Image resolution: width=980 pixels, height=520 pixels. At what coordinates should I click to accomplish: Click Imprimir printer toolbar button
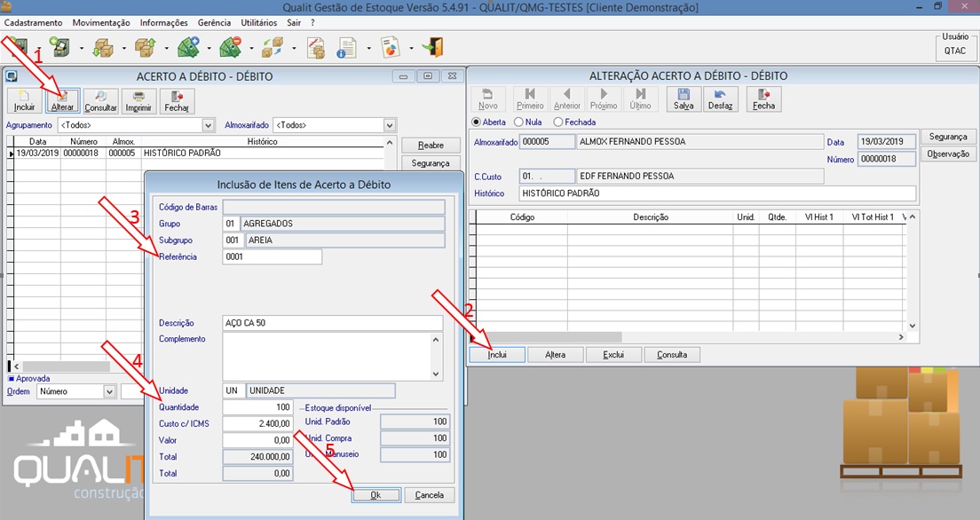(x=138, y=100)
